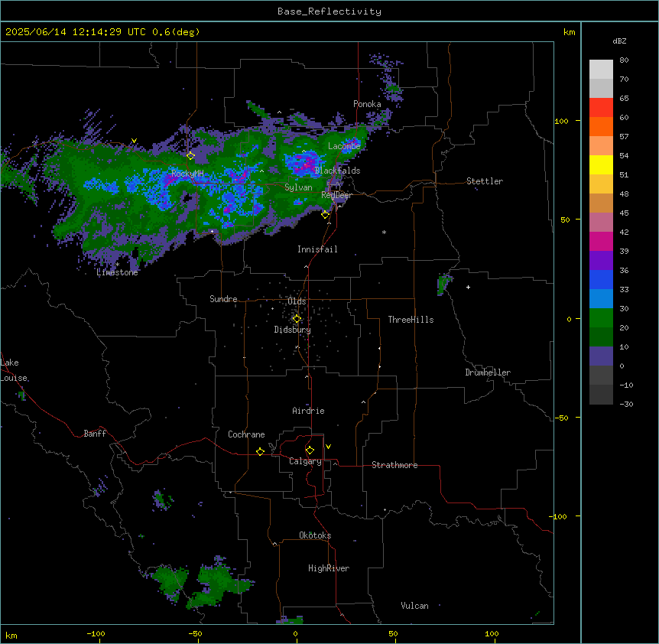659x644 pixels.
Task: Click the Didsbury label
Action: (293, 330)
